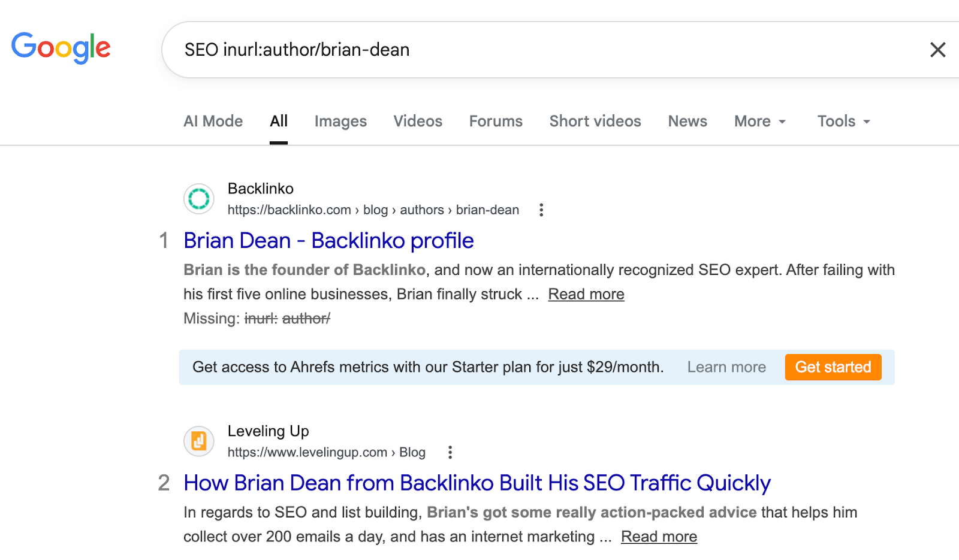The width and height of the screenshot is (959, 560).
Task: Click the Google logo
Action: [x=61, y=48]
